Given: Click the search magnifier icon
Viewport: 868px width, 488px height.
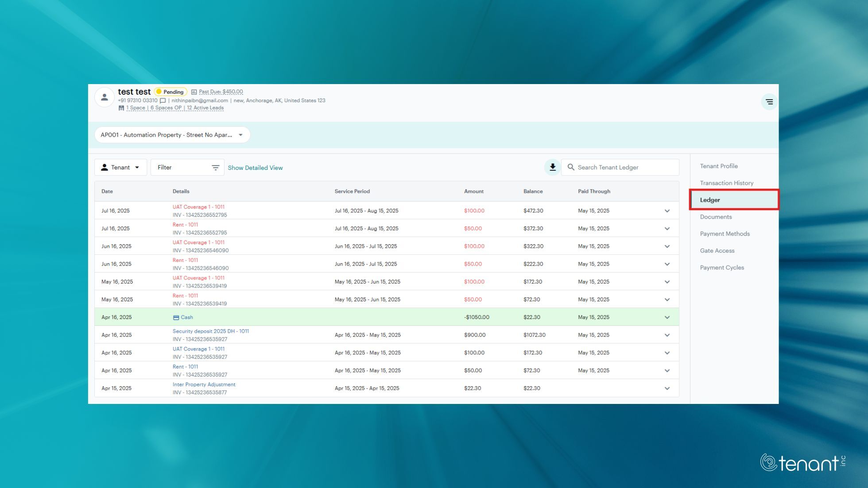Looking at the screenshot, I should tap(571, 167).
